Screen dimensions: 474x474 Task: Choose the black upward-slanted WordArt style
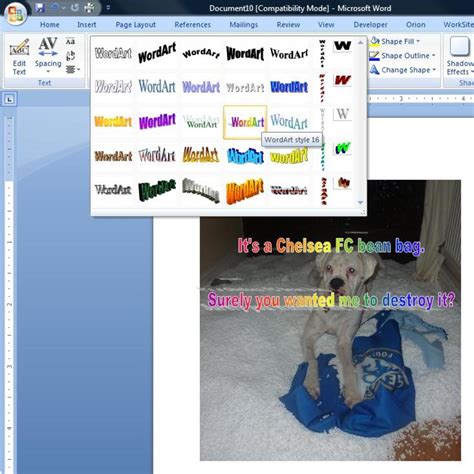pos(157,53)
